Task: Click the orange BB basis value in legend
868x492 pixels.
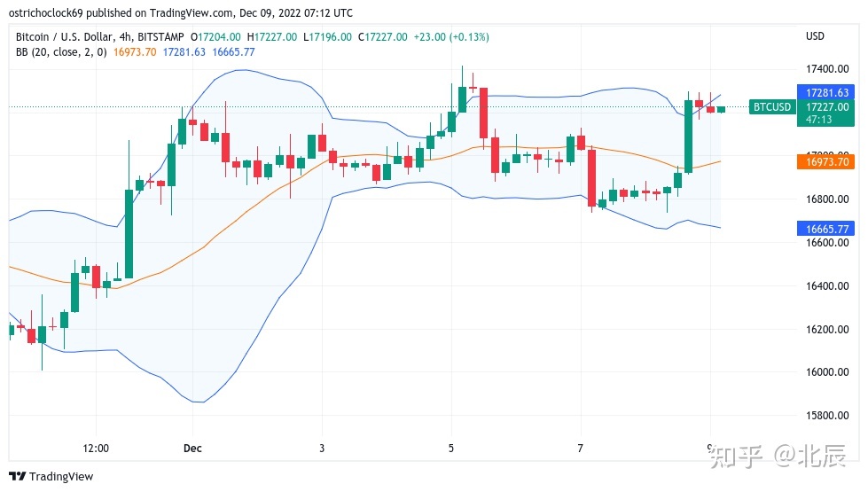Action: pos(135,52)
